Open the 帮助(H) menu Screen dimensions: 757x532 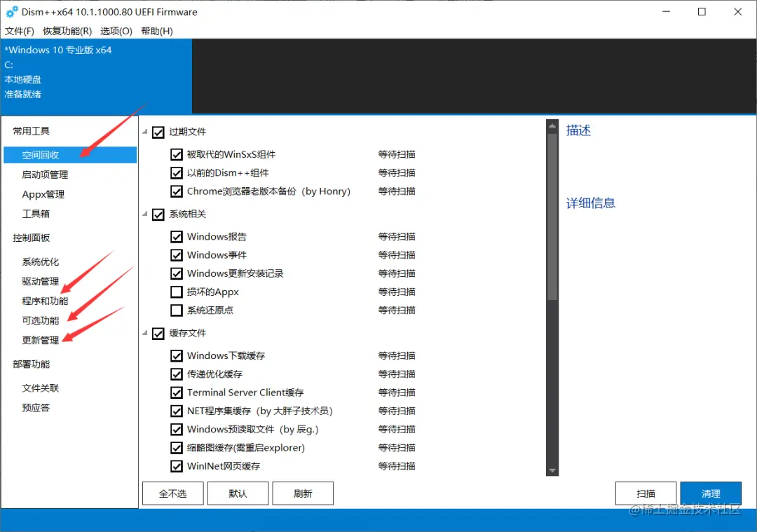pos(157,31)
